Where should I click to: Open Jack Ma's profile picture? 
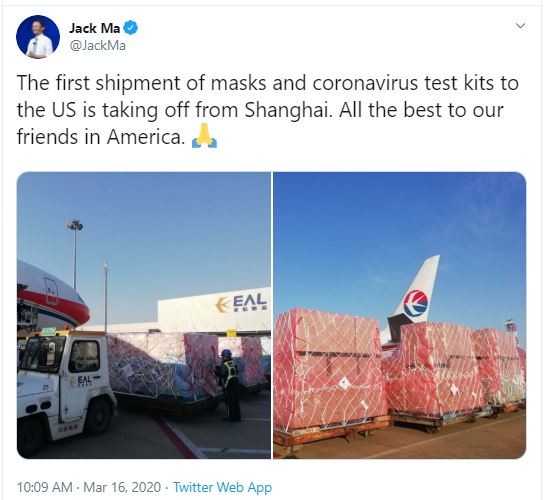click(x=38, y=37)
